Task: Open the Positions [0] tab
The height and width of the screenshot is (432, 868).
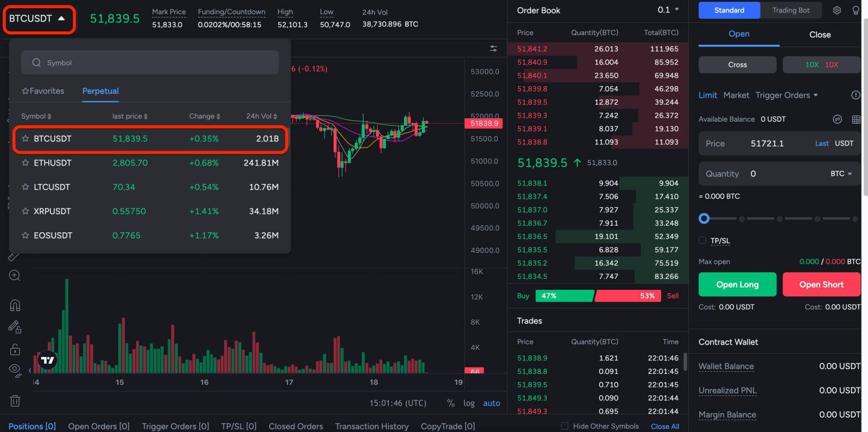Action: point(32,426)
